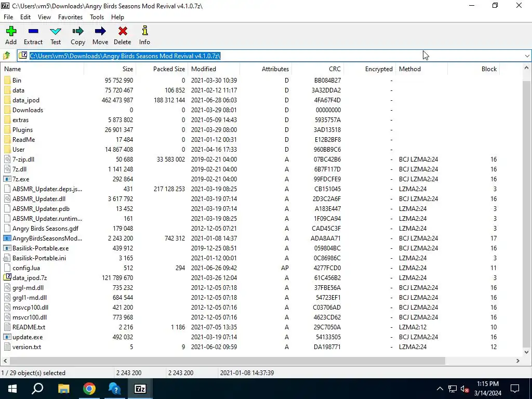Run the Test archive tool
The width and height of the screenshot is (532, 399).
(56, 31)
